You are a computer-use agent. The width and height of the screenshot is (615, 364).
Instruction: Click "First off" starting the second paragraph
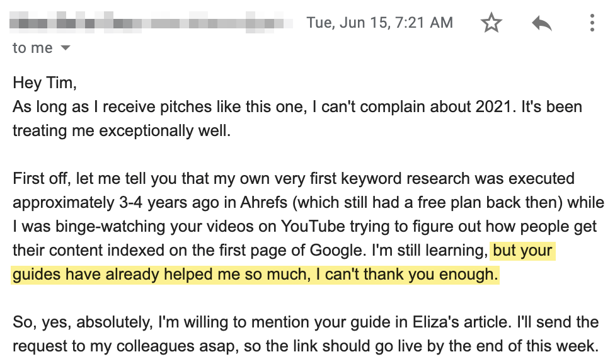38,179
